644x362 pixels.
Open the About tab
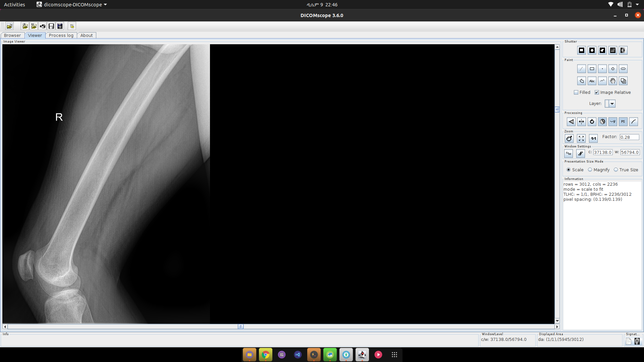pyautogui.click(x=87, y=35)
